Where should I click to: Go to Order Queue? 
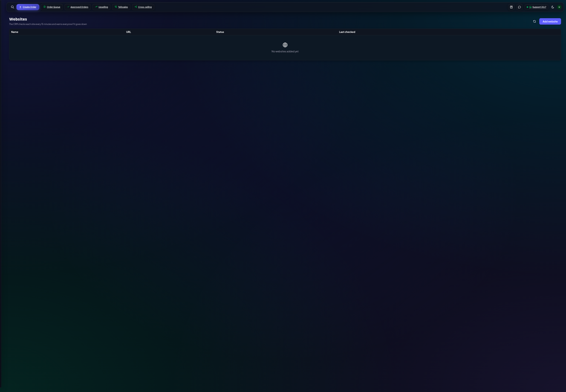point(52,7)
